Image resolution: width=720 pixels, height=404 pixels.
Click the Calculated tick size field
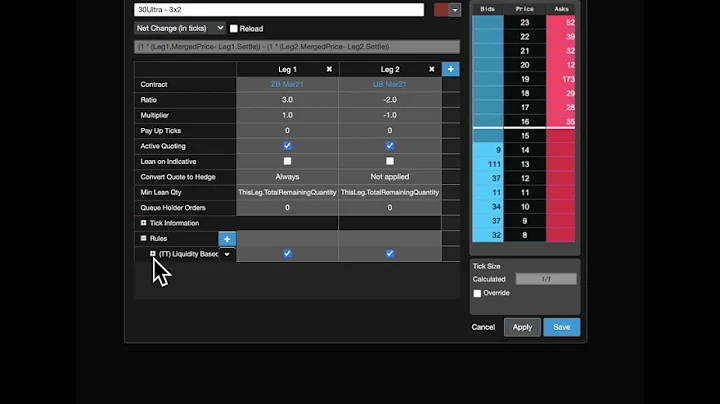pyautogui.click(x=546, y=279)
